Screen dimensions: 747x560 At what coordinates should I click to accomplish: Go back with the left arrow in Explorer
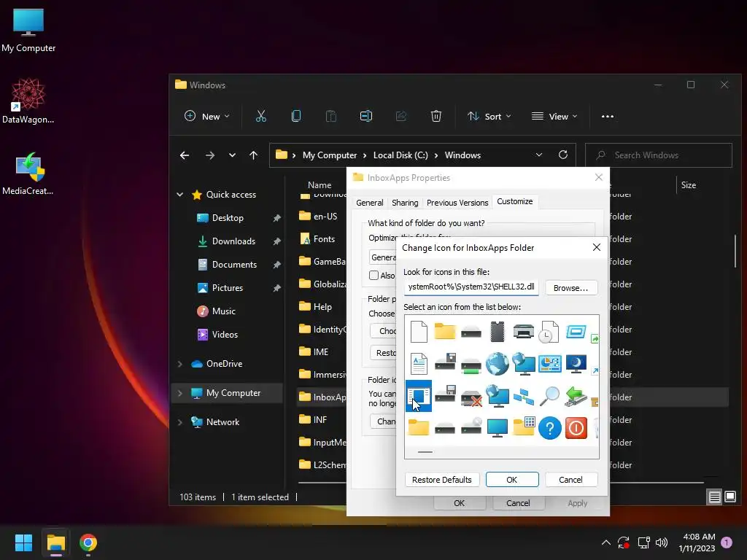tap(185, 155)
